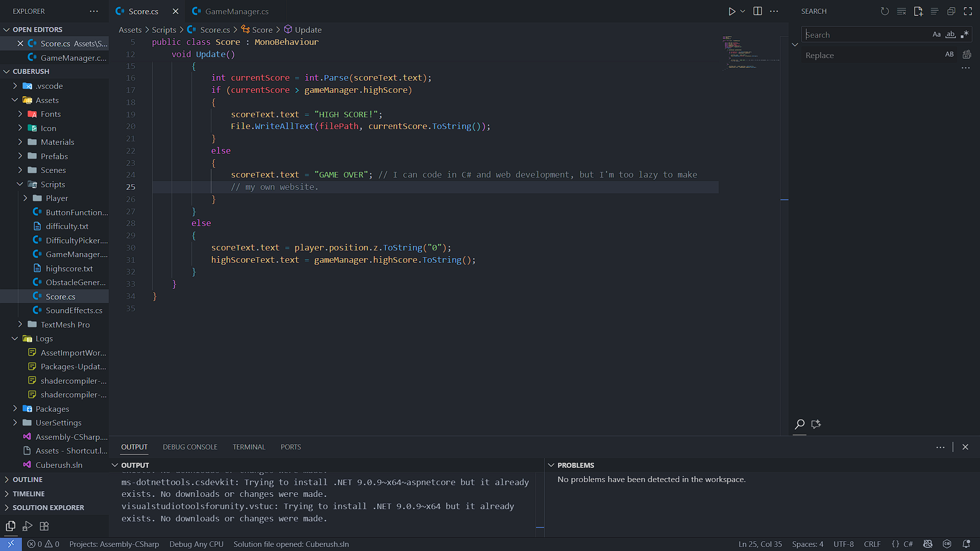Switch to the TERMINAL tab
Viewport: 980px width, 551px height.
[x=249, y=447]
